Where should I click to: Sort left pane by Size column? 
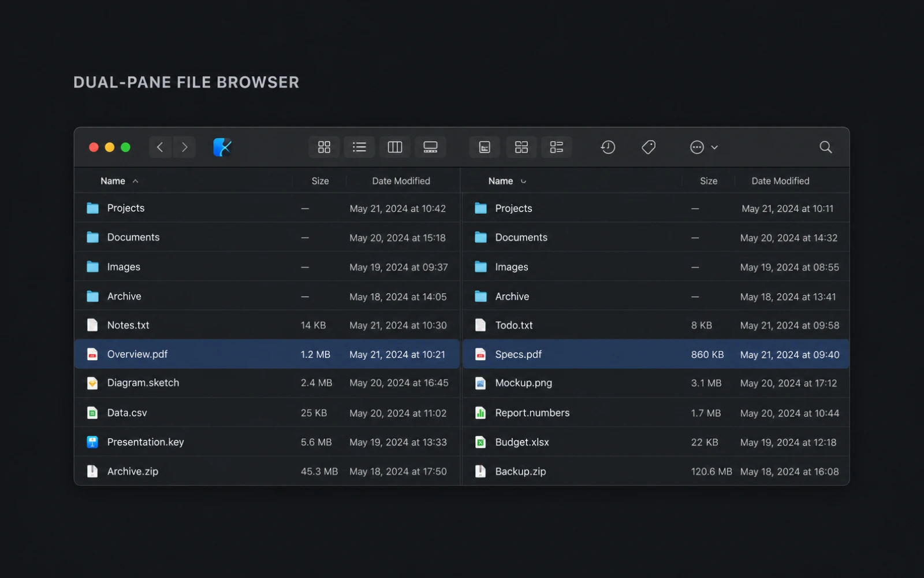point(320,181)
